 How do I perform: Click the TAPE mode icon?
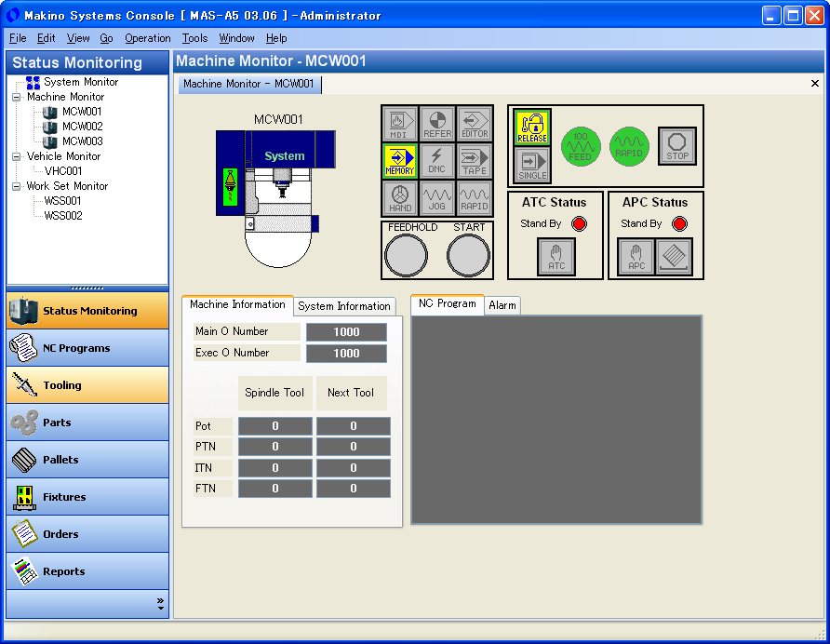coord(475,161)
